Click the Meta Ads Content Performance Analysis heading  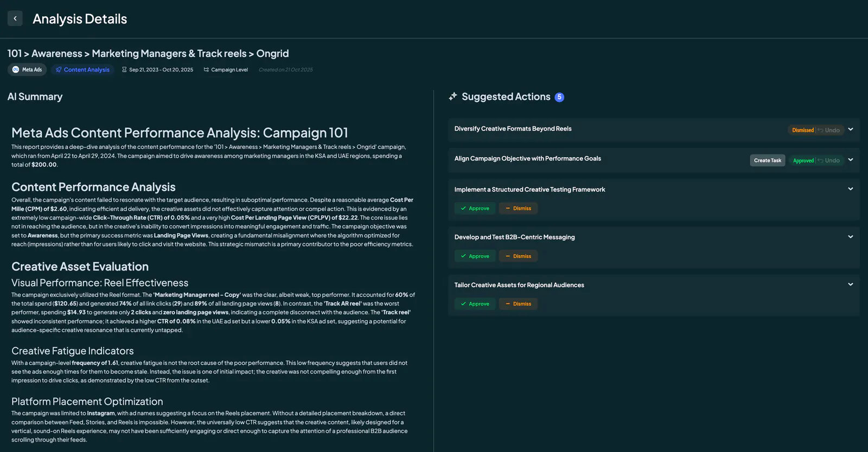pyautogui.click(x=180, y=133)
